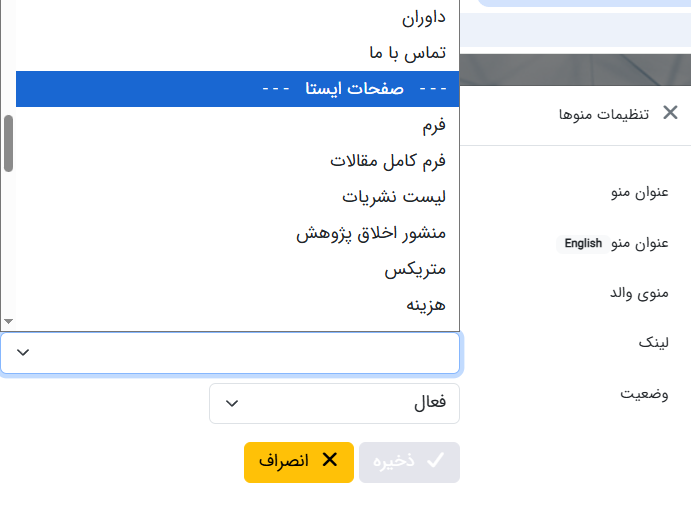Click the X icon on انصراف
This screenshot has height=521, width=691.
pos(330,461)
